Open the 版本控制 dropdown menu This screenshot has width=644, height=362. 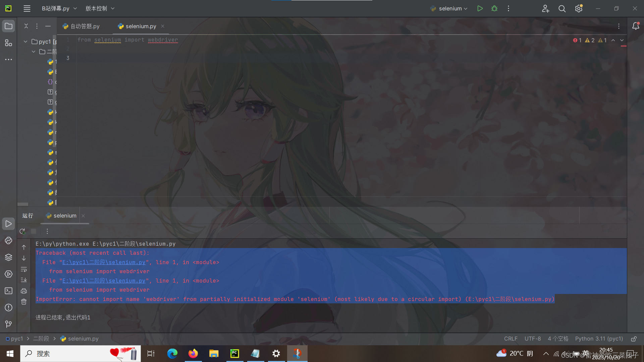100,8
